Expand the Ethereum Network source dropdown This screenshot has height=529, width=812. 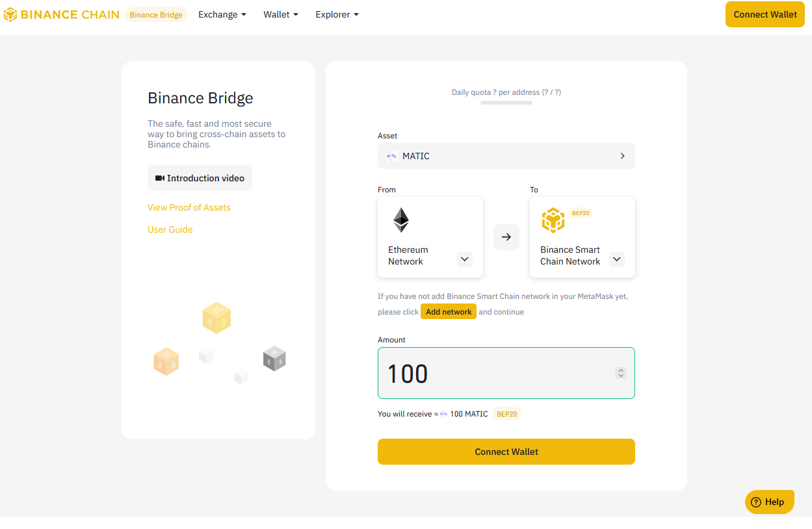(464, 259)
